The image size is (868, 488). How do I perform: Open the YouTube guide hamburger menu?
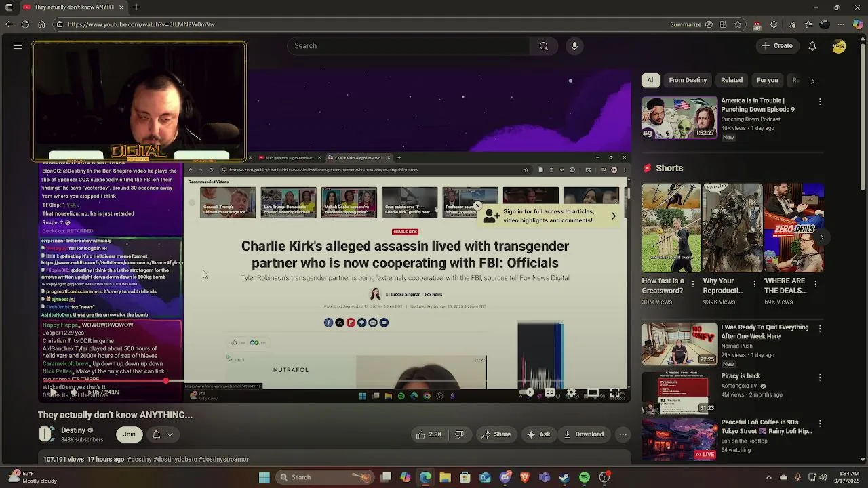pos(18,46)
